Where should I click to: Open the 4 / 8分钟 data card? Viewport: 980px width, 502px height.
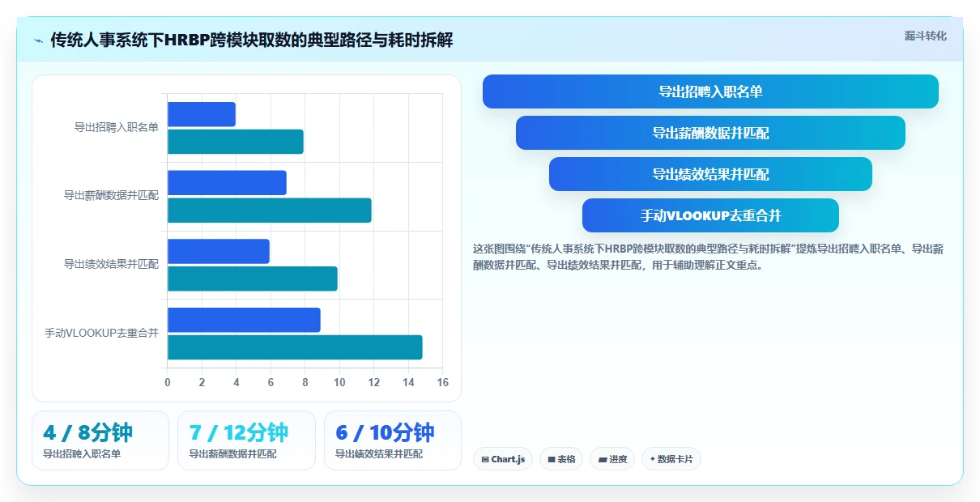click(x=100, y=440)
